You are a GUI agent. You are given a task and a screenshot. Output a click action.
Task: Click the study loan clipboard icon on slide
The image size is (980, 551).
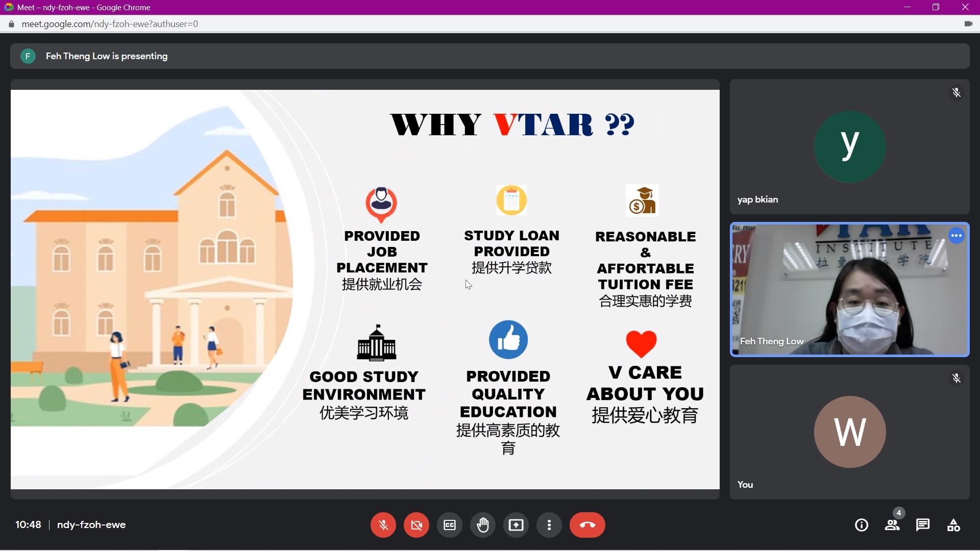[511, 200]
